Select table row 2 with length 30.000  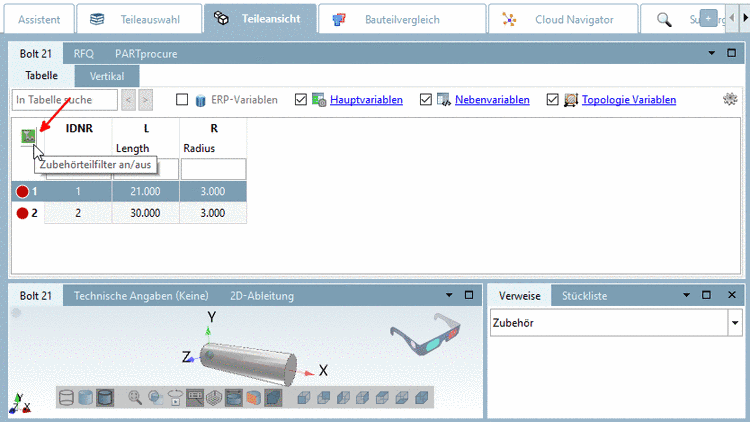click(129, 213)
